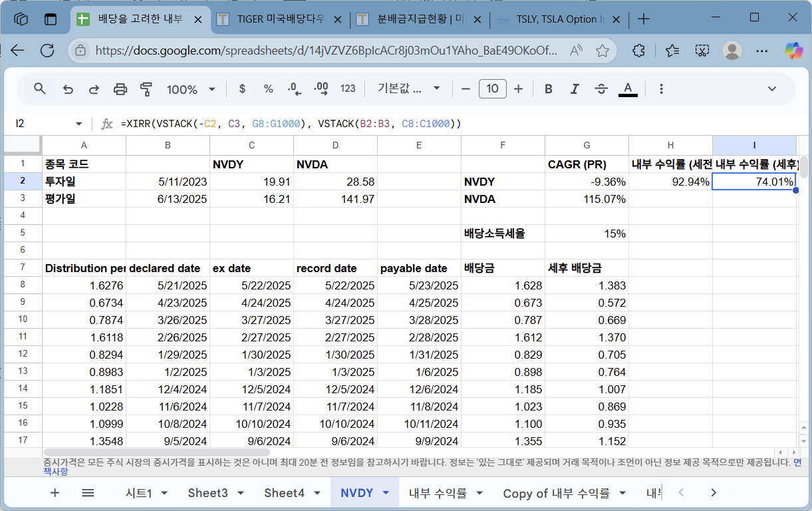
Task: Open the search the menus tool
Action: (40, 88)
